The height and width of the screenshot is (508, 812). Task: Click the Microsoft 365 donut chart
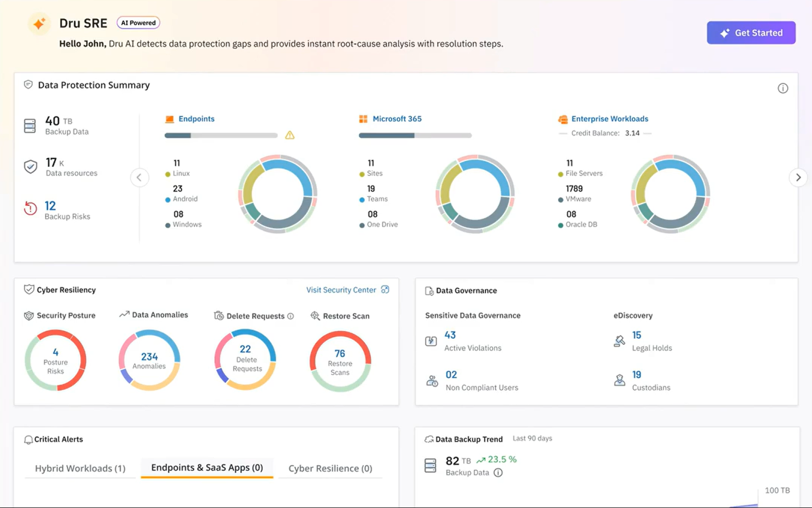click(x=475, y=194)
